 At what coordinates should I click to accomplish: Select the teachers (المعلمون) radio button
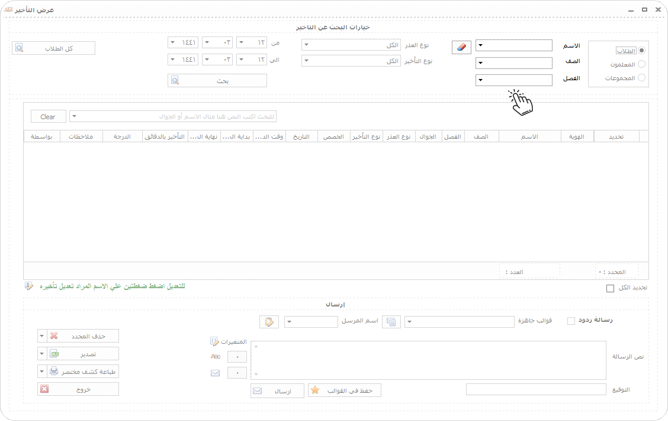point(642,64)
